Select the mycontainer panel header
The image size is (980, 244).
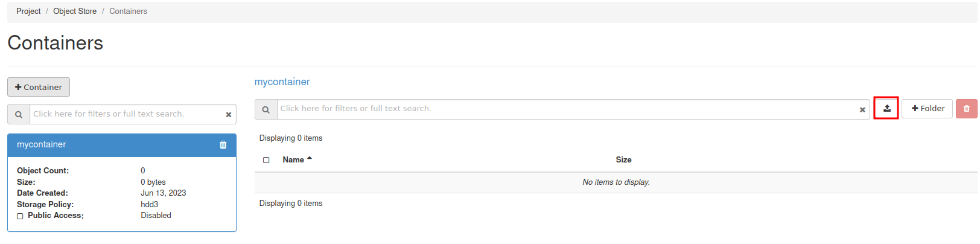[109, 145]
